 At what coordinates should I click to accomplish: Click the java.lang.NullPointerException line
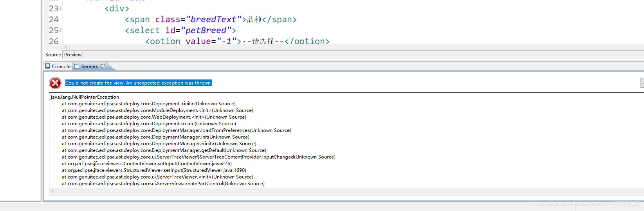pos(85,97)
